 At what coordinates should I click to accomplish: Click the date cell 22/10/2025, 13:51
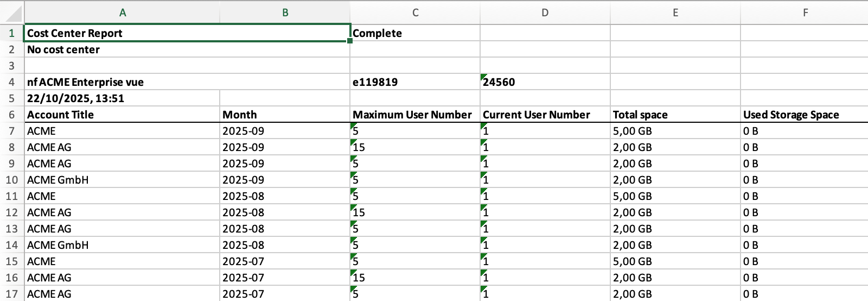click(x=123, y=98)
